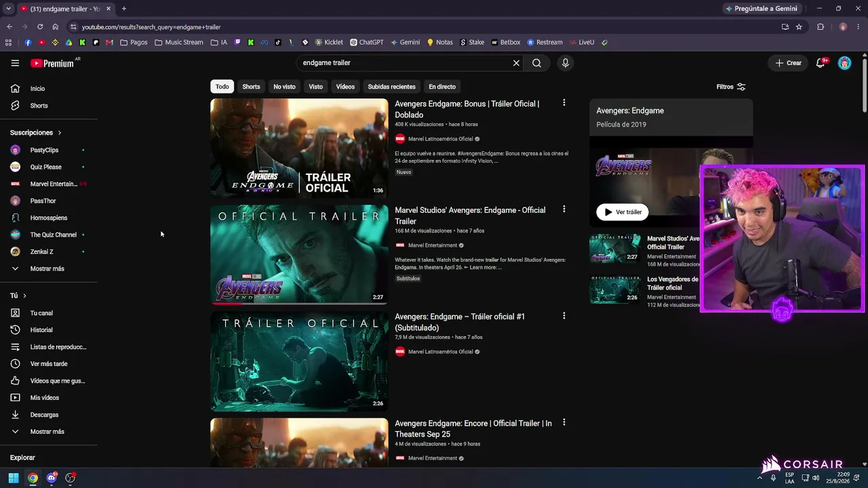
Task: Expand the Suscripciones section chevron
Action: tap(59, 133)
